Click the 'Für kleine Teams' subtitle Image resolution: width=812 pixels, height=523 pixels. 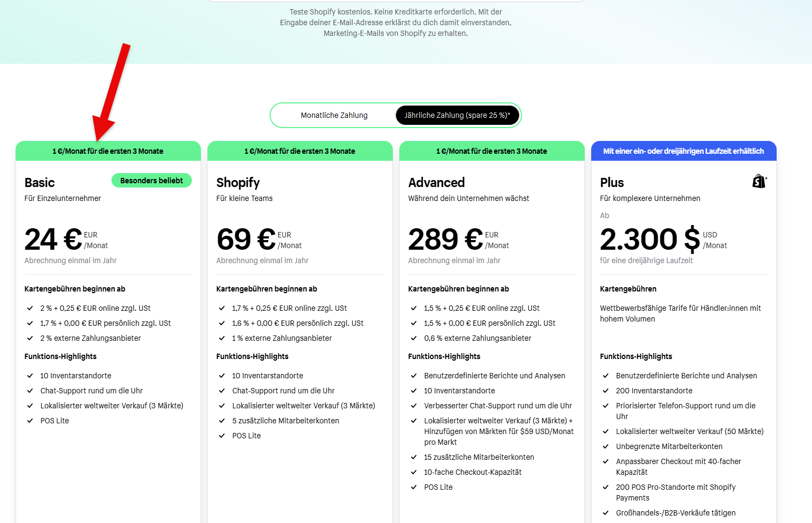pos(244,198)
